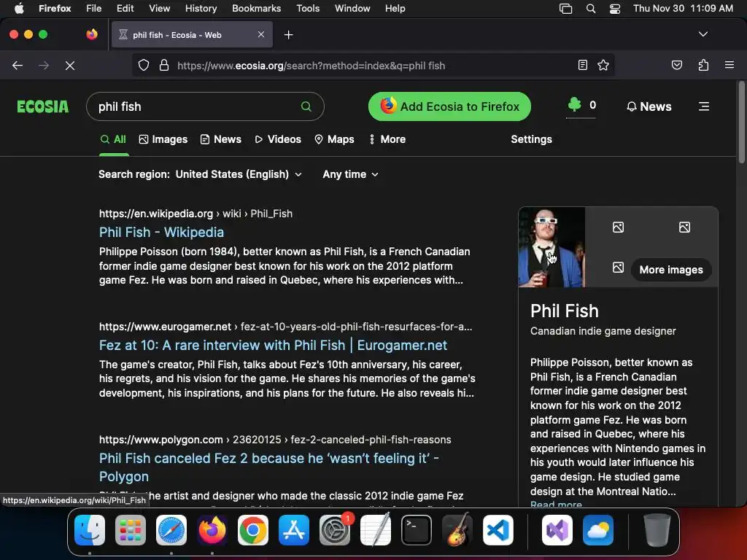The height and width of the screenshot is (560, 747).
Task: Click the Phil Fish portrait thumbnail
Action: point(551,247)
